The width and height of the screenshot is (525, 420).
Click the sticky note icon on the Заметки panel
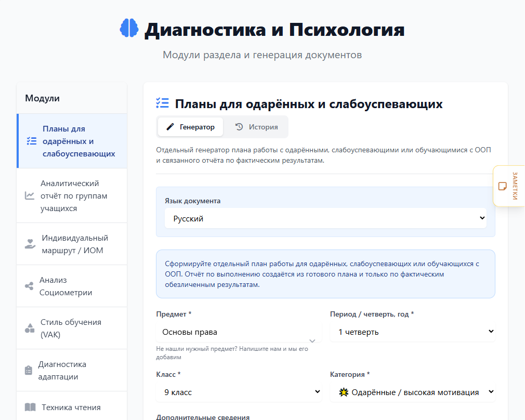tap(503, 186)
